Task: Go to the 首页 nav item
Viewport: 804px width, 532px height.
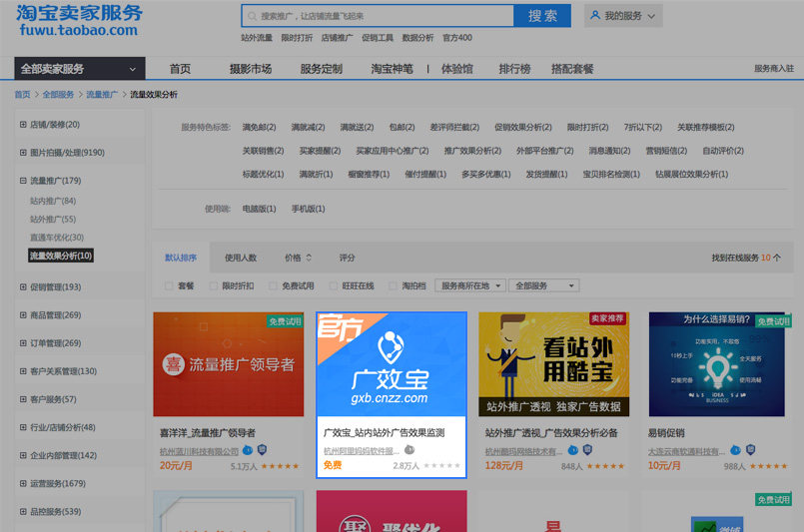Action: tap(180, 69)
